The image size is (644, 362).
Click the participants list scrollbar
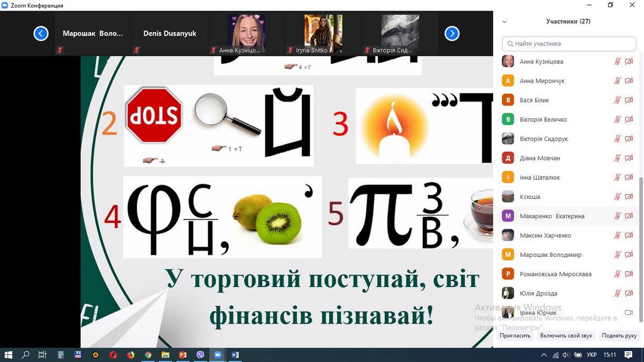pyautogui.click(x=640, y=215)
